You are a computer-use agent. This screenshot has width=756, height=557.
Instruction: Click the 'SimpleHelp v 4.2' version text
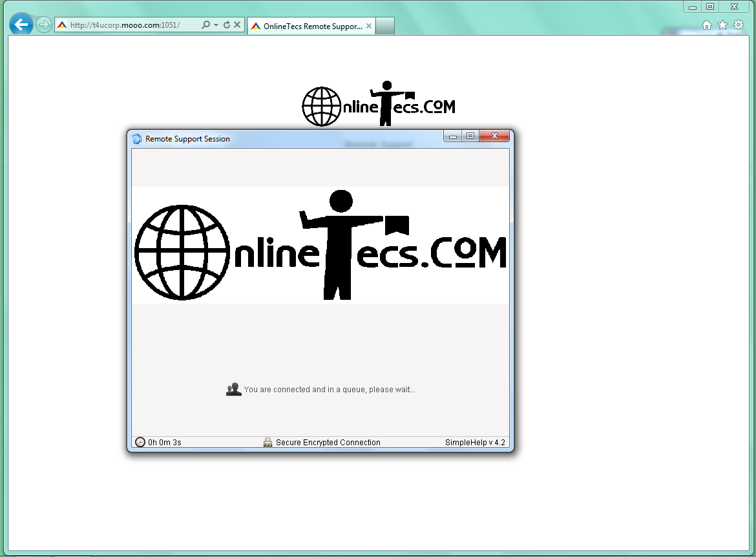click(476, 443)
